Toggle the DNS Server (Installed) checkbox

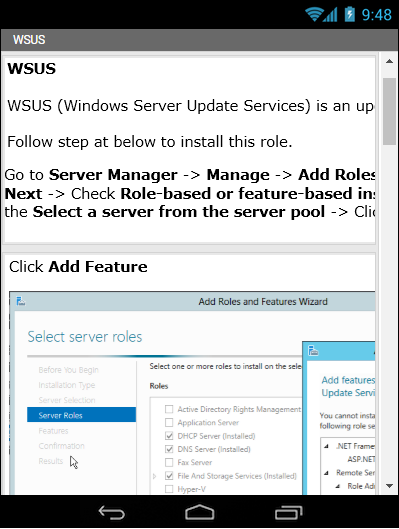[x=169, y=449]
